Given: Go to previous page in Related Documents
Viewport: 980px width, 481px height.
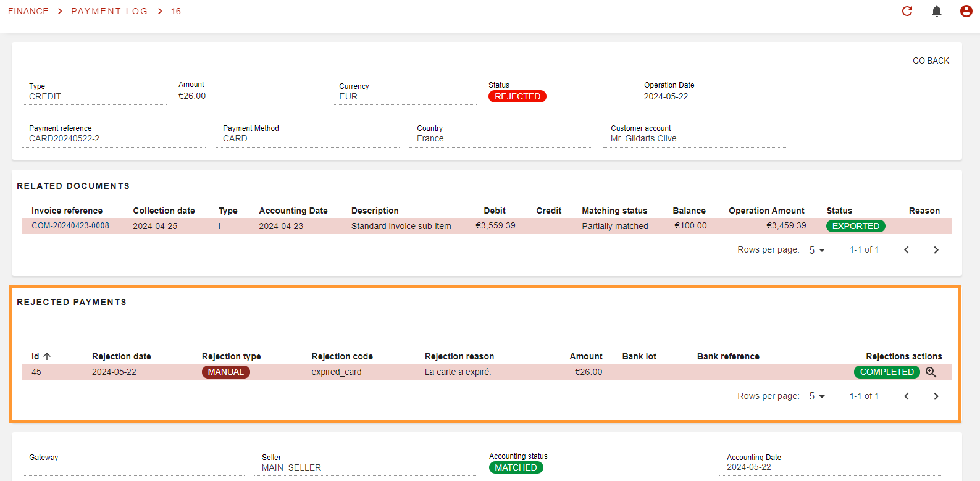Looking at the screenshot, I should 907,250.
